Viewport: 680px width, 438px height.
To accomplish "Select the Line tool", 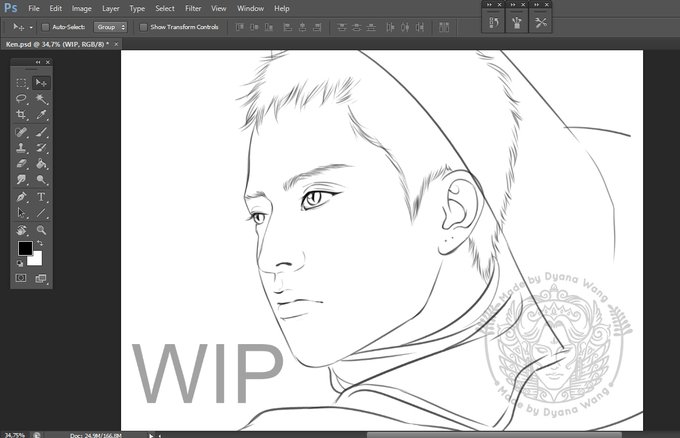I will click(x=41, y=213).
